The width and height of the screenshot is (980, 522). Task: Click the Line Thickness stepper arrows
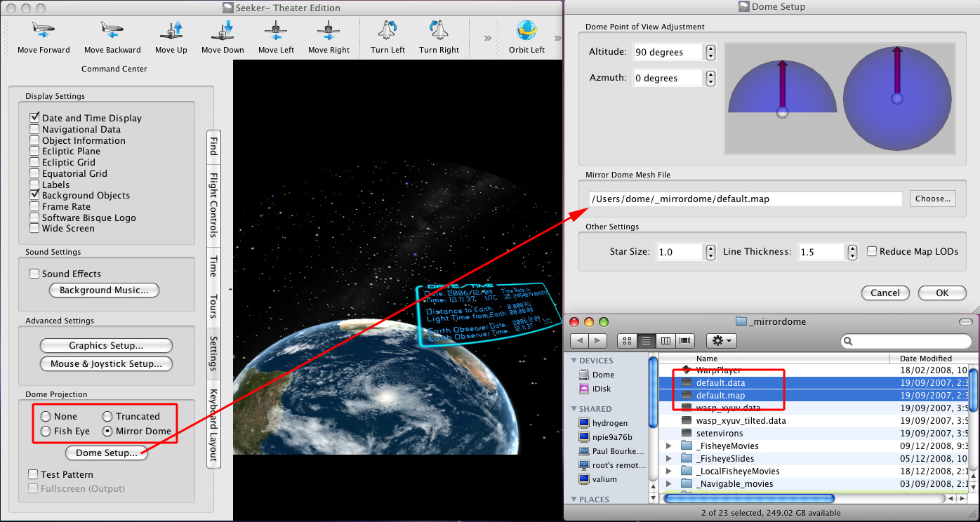[x=852, y=252]
